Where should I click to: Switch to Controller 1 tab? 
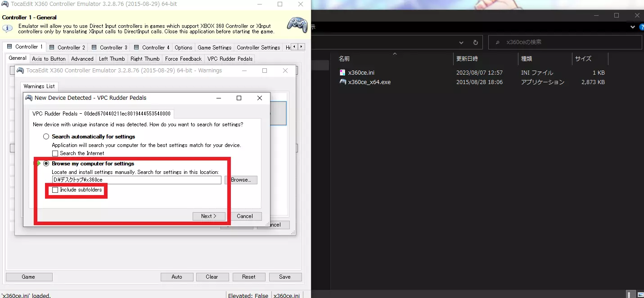pos(25,47)
